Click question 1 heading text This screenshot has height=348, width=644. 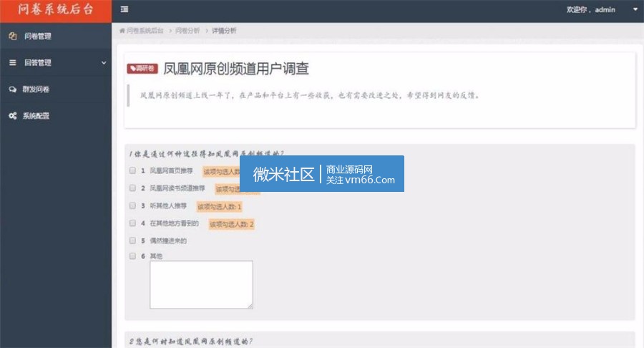pos(206,154)
